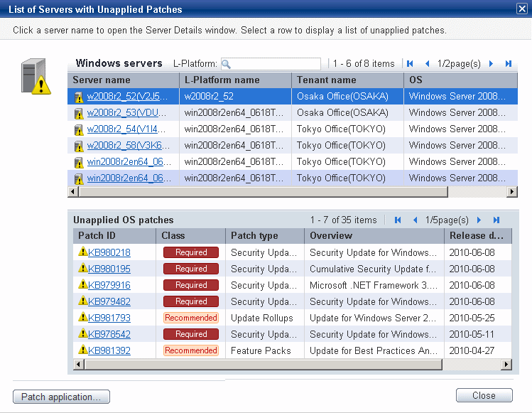
Task: Click the large server warning icon
Action: (36, 77)
